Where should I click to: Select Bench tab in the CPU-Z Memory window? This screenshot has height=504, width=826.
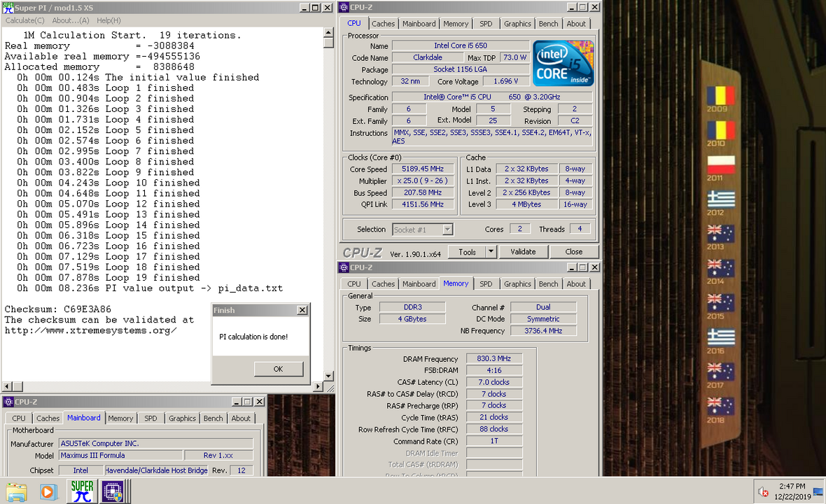click(548, 284)
